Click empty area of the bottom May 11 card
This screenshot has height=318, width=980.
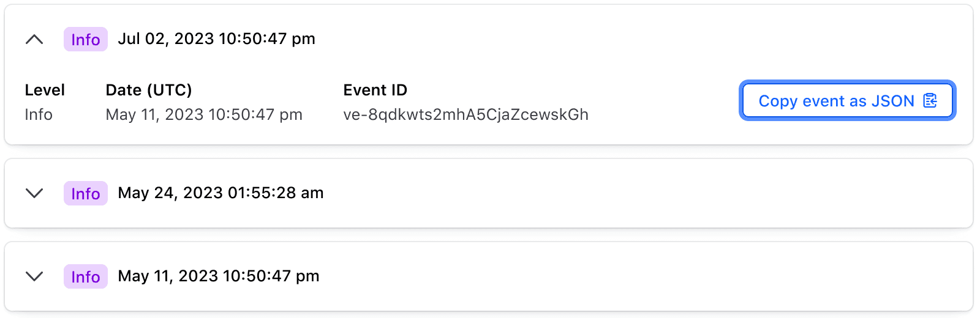click(612, 276)
